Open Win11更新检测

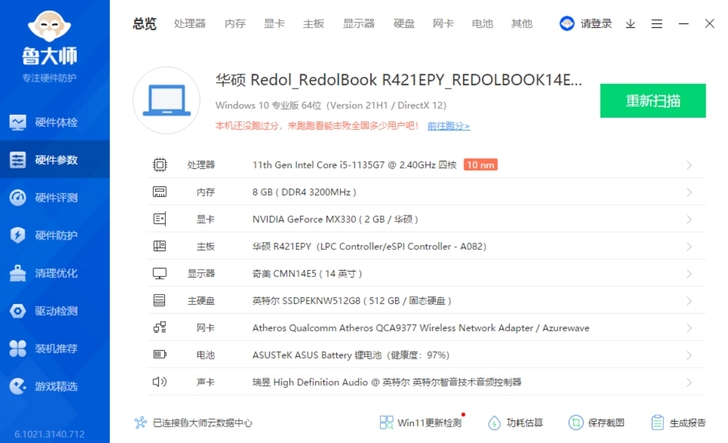(421, 422)
